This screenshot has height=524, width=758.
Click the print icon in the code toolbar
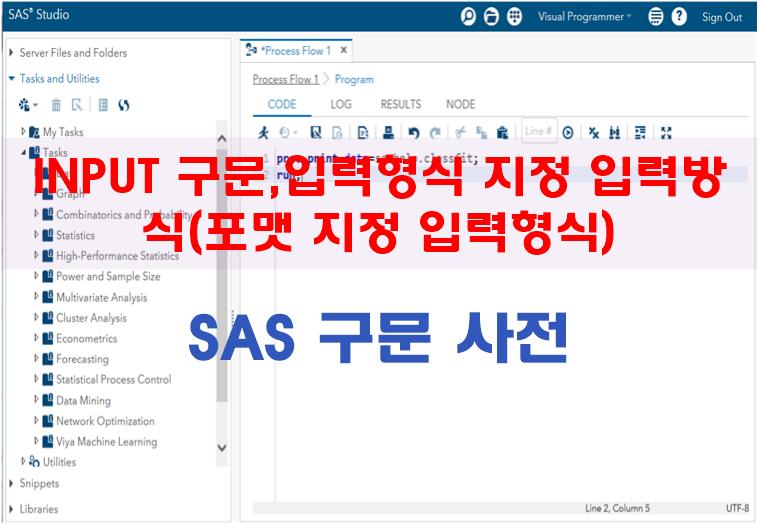[x=388, y=132]
